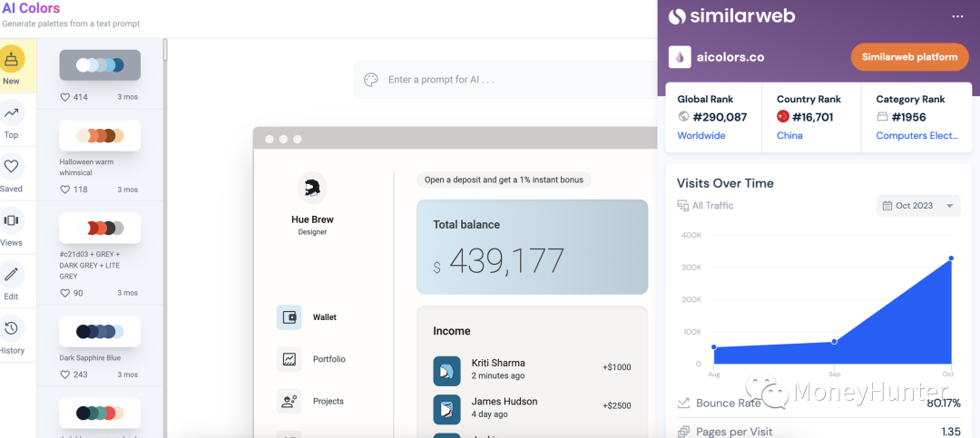Like the palette with 414 hearts
The image size is (980, 438).
(65, 97)
